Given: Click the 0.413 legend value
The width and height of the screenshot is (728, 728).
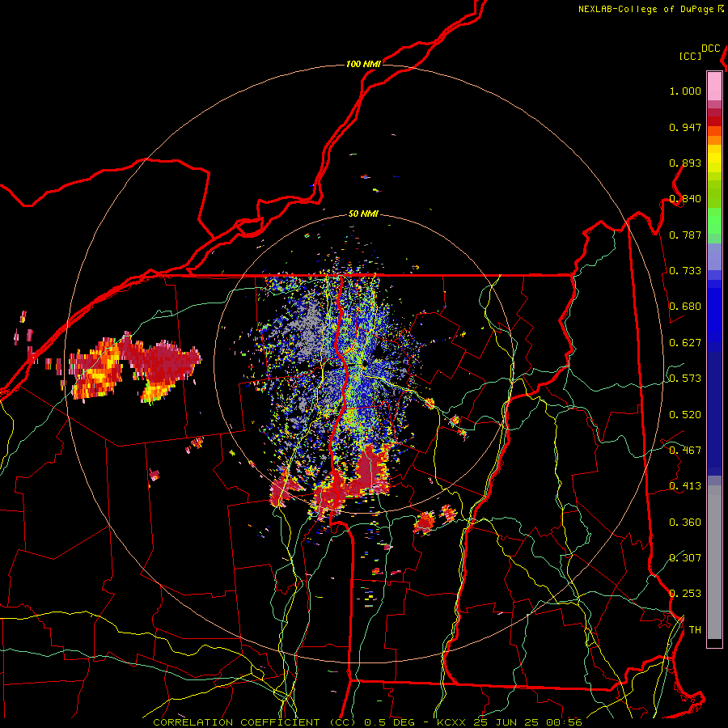Looking at the screenshot, I should 685,486.
